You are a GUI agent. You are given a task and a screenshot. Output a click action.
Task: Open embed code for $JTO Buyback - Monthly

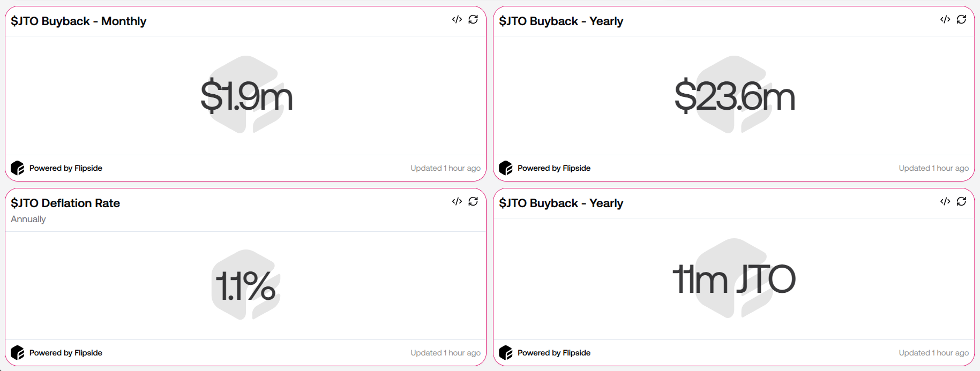point(456,19)
